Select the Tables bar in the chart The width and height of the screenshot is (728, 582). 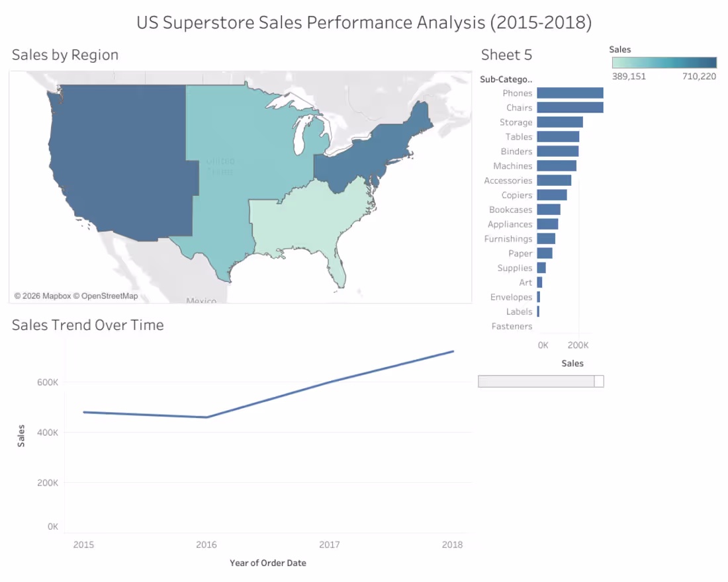[558, 137]
